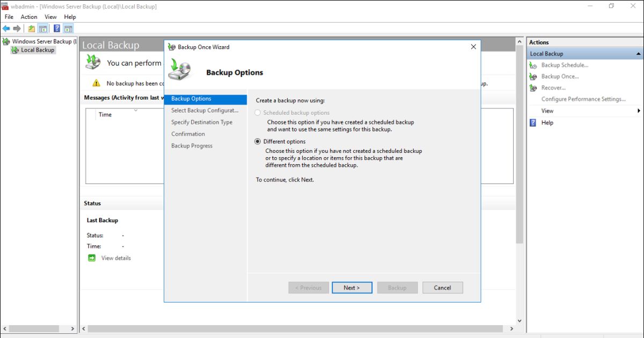Image resolution: width=644 pixels, height=338 pixels.
Task: Click the disabled Previous button
Action: (x=309, y=288)
